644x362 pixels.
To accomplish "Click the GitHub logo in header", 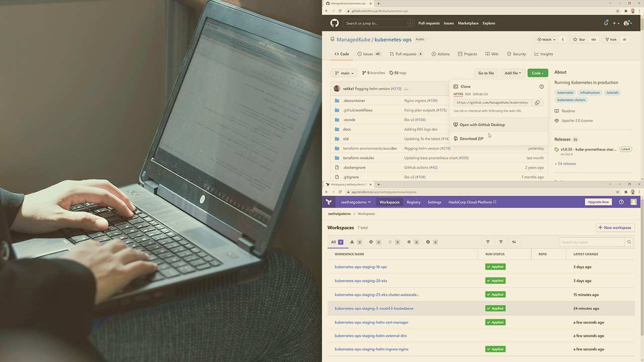I will pyautogui.click(x=335, y=23).
